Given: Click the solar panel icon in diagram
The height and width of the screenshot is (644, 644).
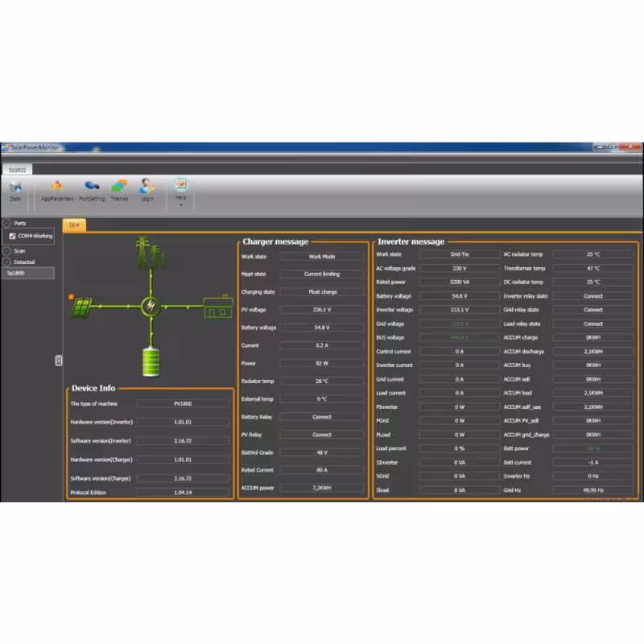Looking at the screenshot, I should tap(83, 306).
